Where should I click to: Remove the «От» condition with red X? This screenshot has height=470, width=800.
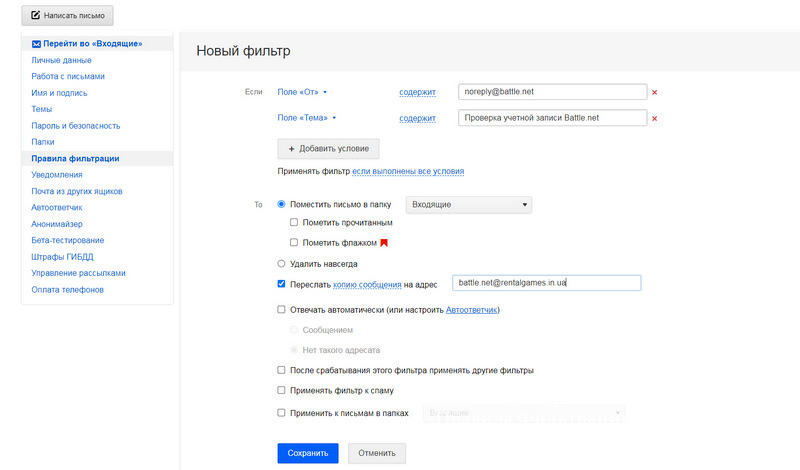click(x=654, y=92)
